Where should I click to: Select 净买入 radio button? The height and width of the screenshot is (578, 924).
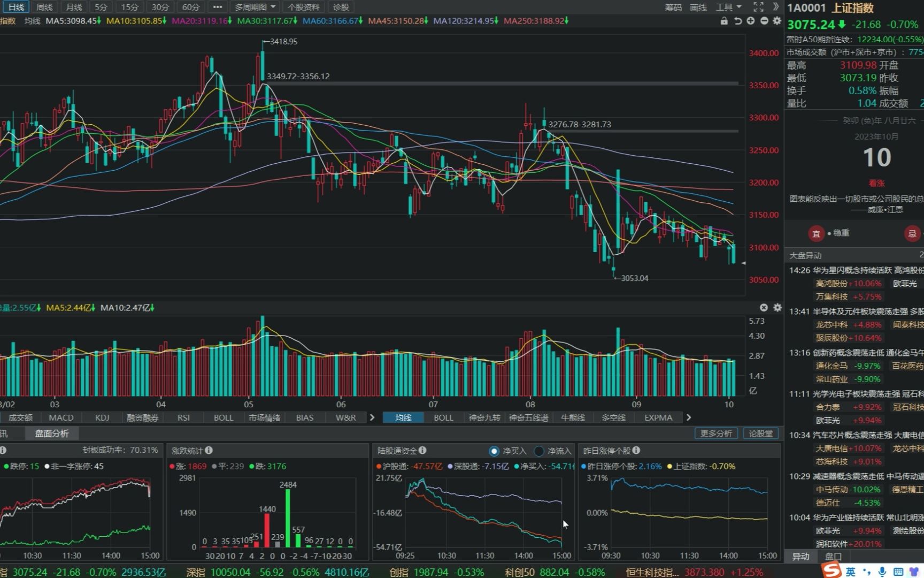coord(494,451)
